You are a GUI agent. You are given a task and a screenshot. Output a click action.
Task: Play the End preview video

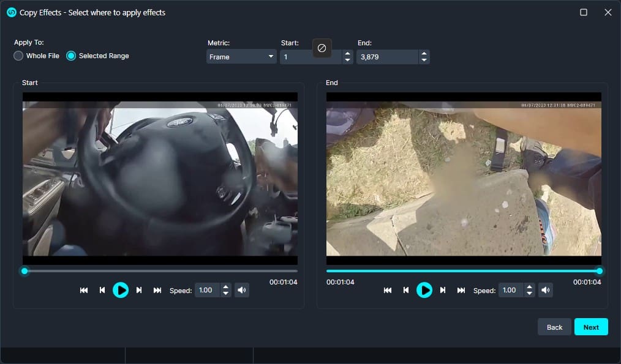tap(424, 290)
